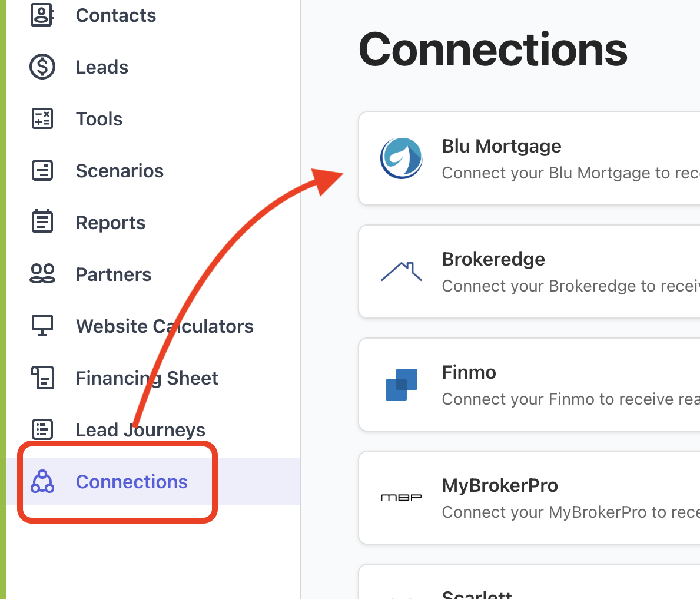This screenshot has height=599, width=700.
Task: Select Connections in the sidebar
Action: (x=131, y=482)
